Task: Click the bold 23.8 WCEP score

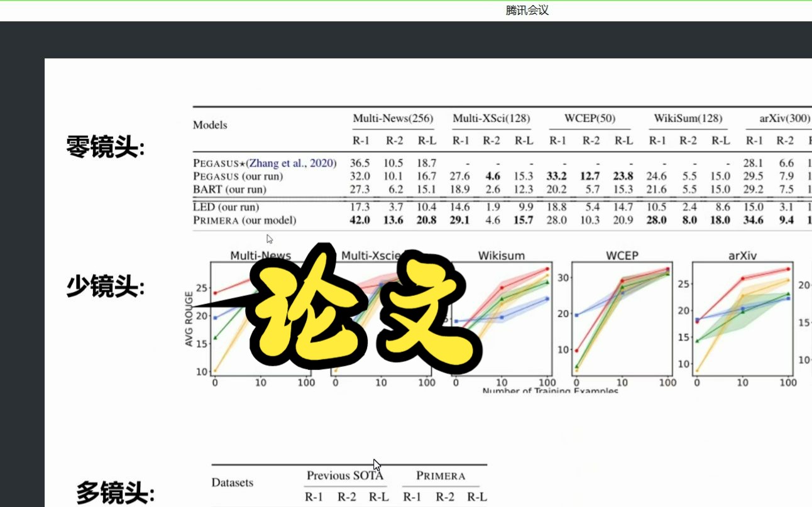Action: 623,177
